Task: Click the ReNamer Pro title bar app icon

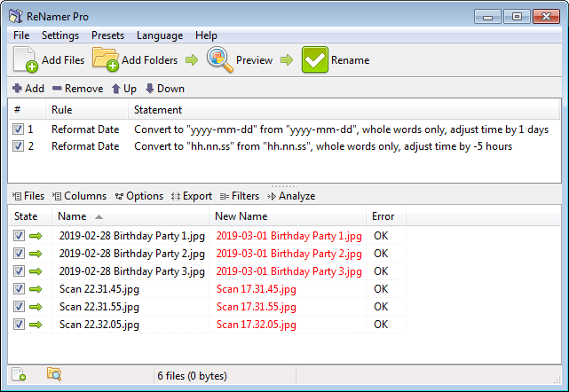Action: [16, 16]
